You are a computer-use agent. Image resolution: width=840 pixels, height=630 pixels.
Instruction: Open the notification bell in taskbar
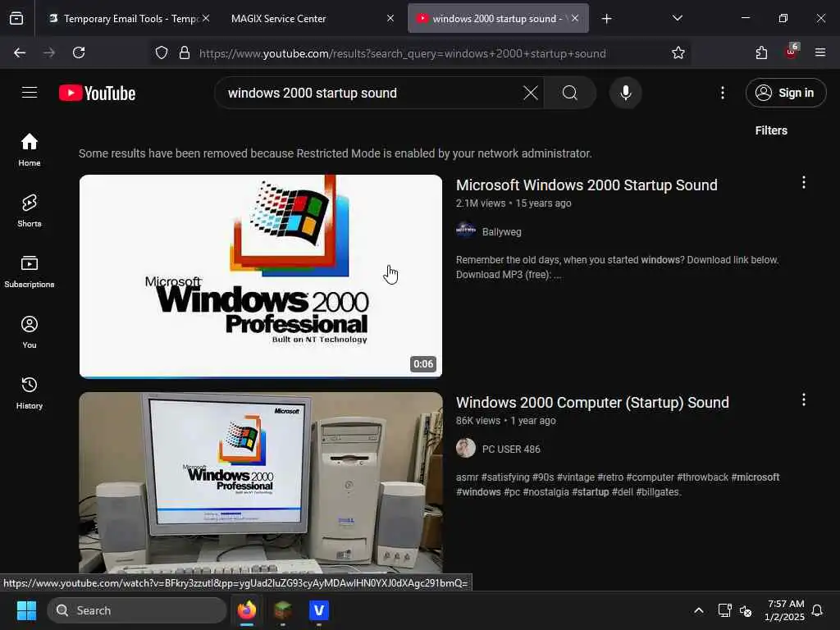coord(817,610)
